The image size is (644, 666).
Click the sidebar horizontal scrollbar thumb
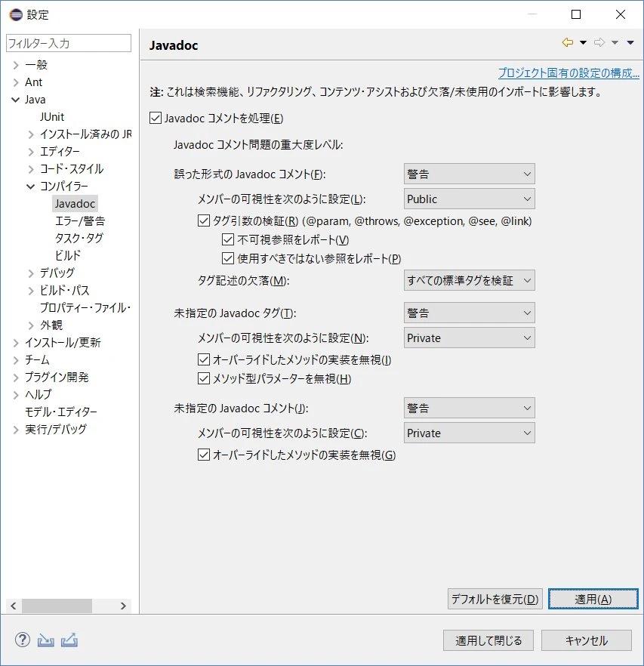coord(57,606)
